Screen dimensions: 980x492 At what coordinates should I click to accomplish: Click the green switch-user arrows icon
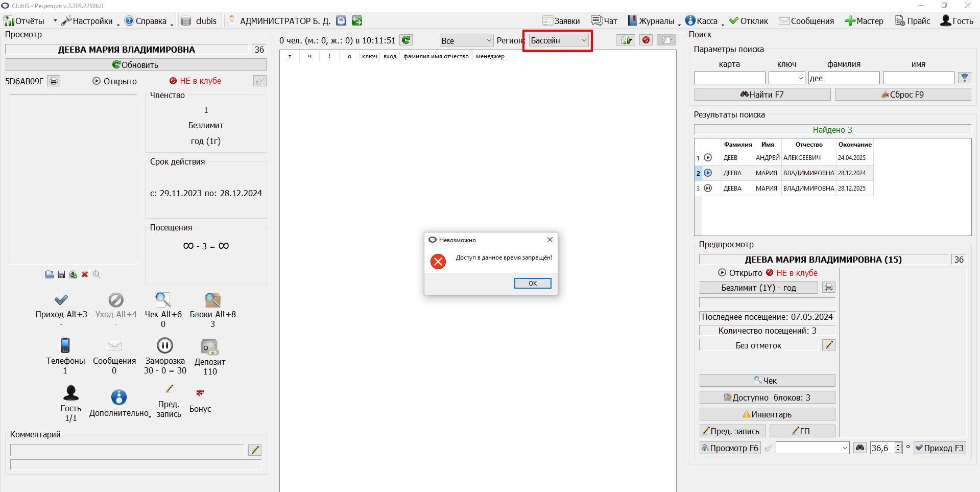point(357,21)
